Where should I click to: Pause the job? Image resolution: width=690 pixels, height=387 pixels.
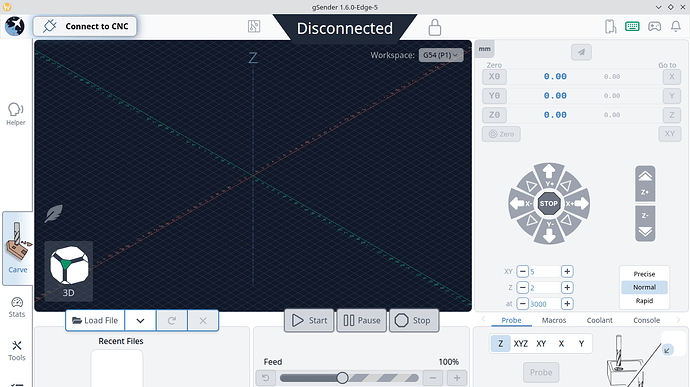pyautogui.click(x=362, y=321)
